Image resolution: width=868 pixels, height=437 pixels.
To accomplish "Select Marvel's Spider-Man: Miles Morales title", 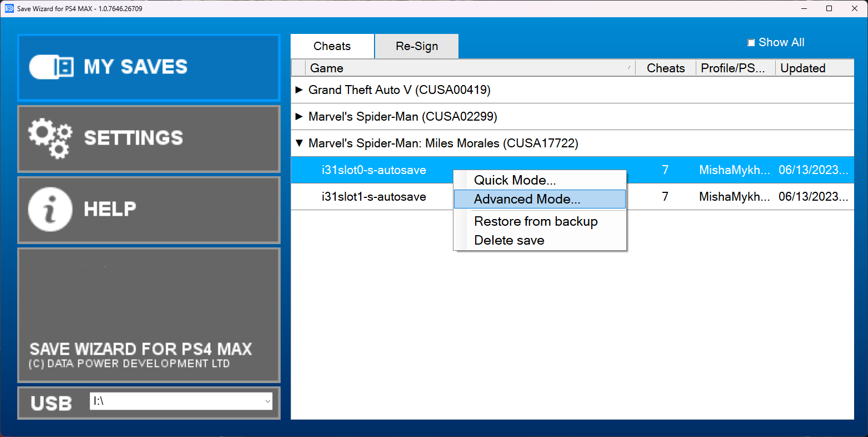I will (443, 143).
